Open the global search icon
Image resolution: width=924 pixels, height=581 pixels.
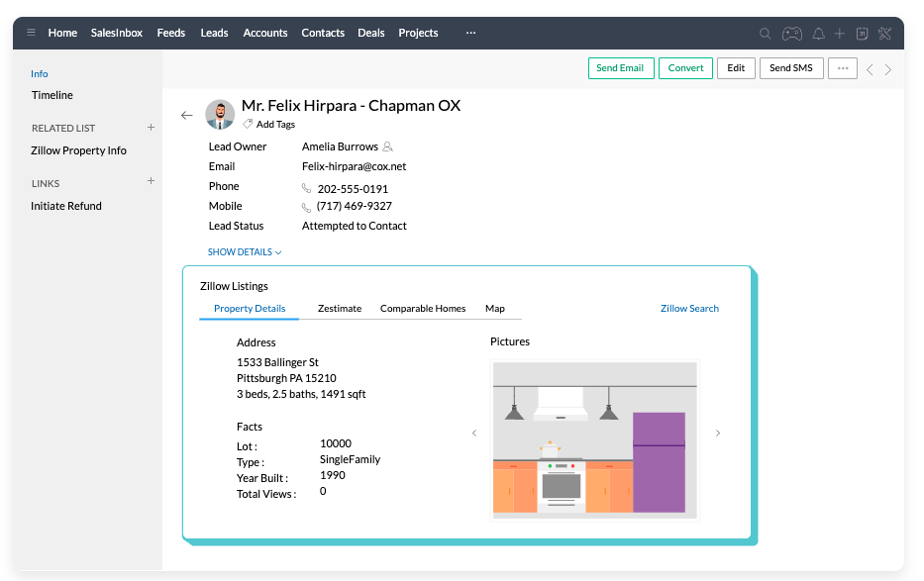pyautogui.click(x=765, y=33)
